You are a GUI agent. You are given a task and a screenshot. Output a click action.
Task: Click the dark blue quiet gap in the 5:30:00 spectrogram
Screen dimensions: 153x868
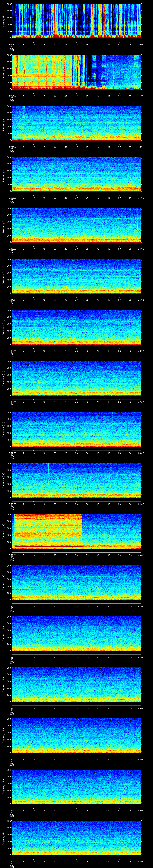pos(89,70)
